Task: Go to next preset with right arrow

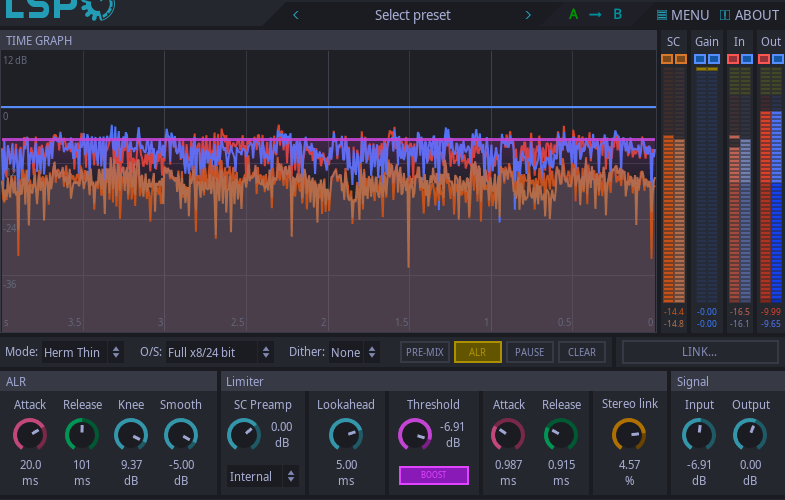Action: (x=528, y=15)
